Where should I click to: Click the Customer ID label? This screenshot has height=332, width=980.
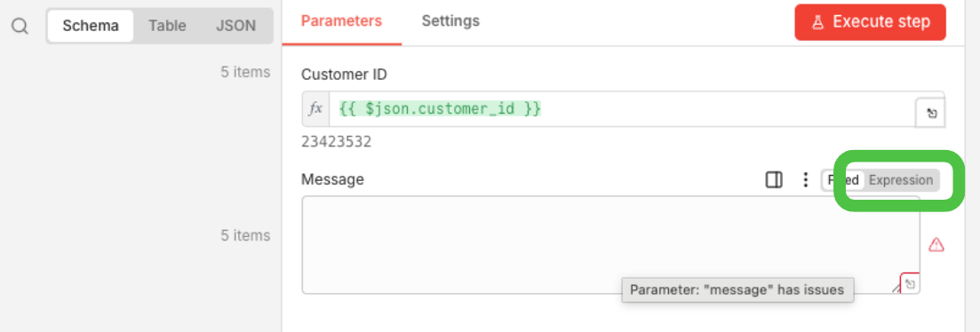point(345,75)
